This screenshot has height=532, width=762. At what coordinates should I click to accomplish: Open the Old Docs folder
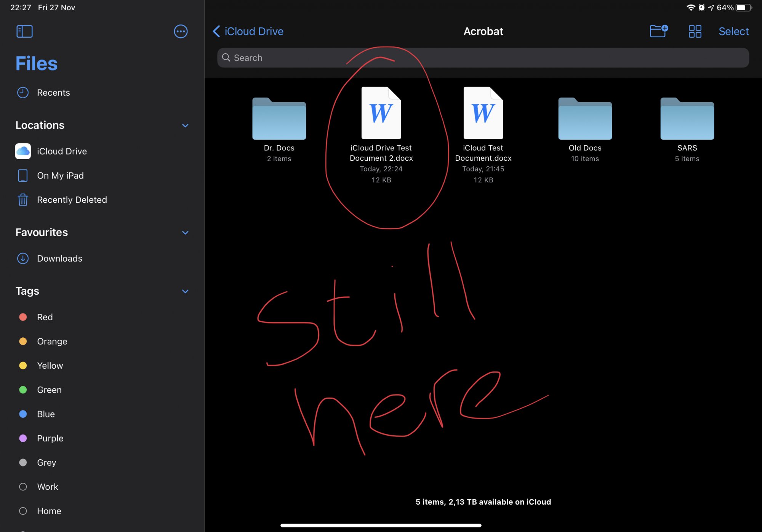(585, 120)
